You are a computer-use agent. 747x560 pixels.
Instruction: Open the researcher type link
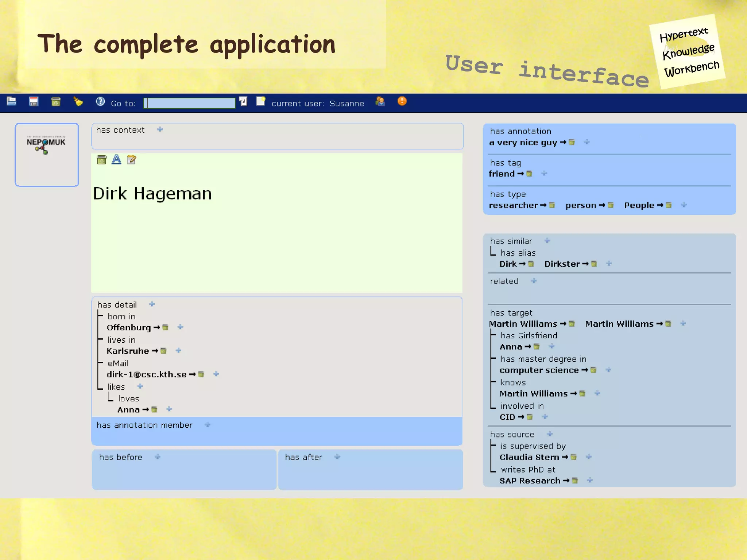[x=513, y=206]
